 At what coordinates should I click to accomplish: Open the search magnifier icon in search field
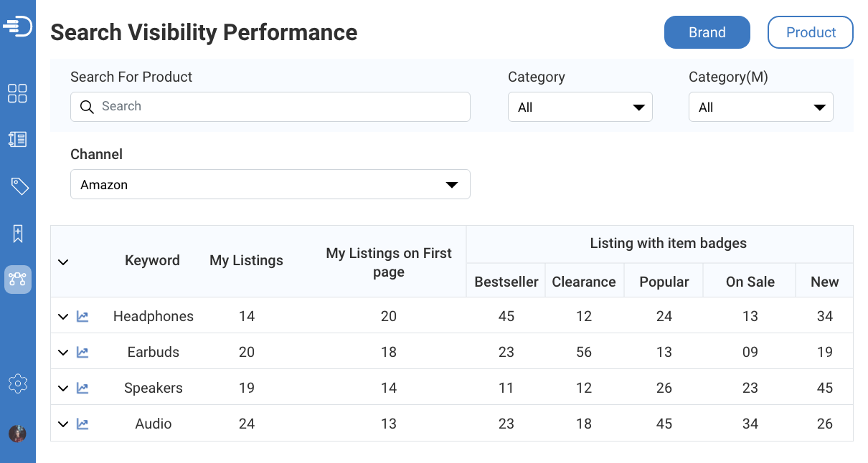[87, 107]
